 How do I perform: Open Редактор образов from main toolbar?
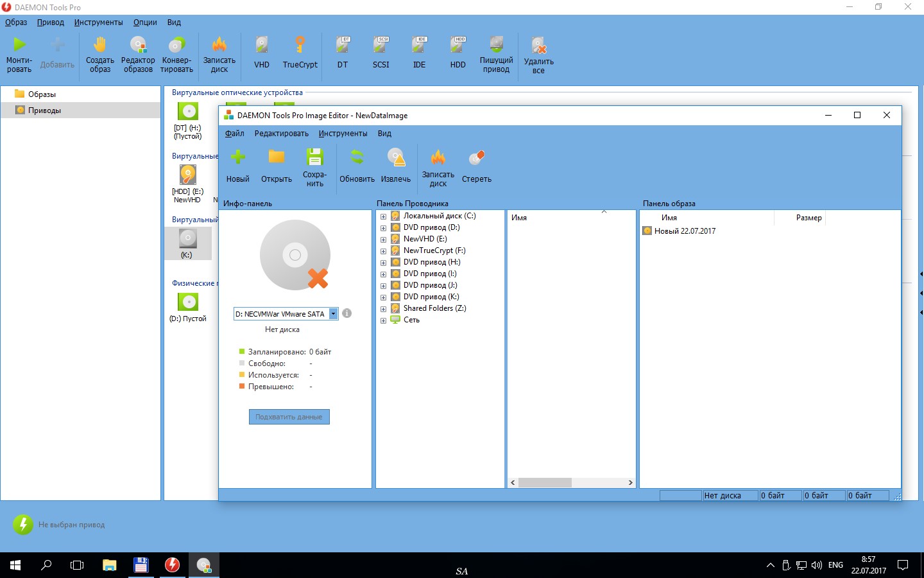[x=138, y=54]
